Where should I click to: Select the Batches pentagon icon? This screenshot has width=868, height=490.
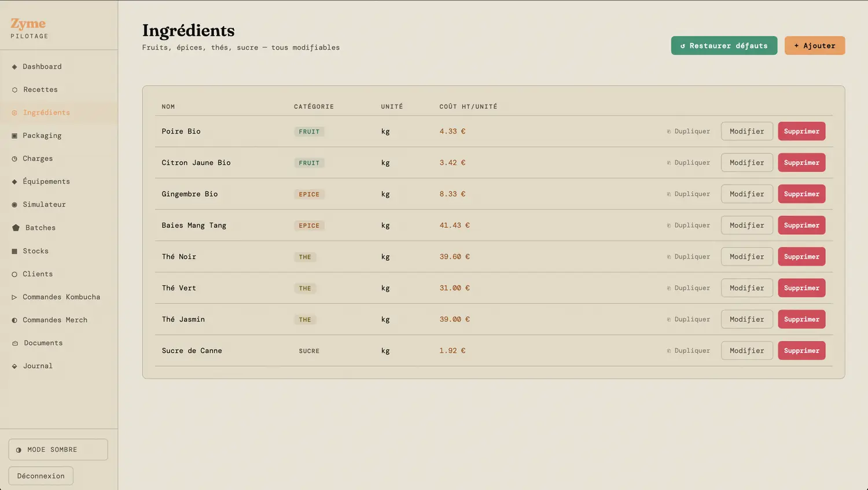click(16, 227)
